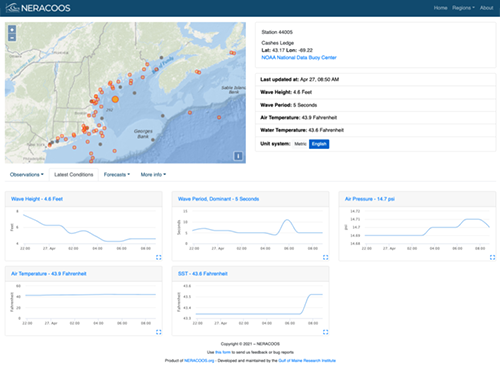The image size is (500, 375).
Task: Click the Wave Period: 5 Seconds row
Action: [376, 105]
